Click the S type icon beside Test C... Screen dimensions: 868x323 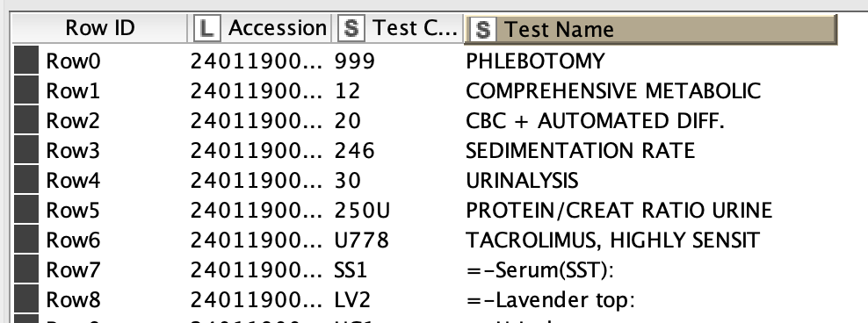pyautogui.click(x=351, y=28)
